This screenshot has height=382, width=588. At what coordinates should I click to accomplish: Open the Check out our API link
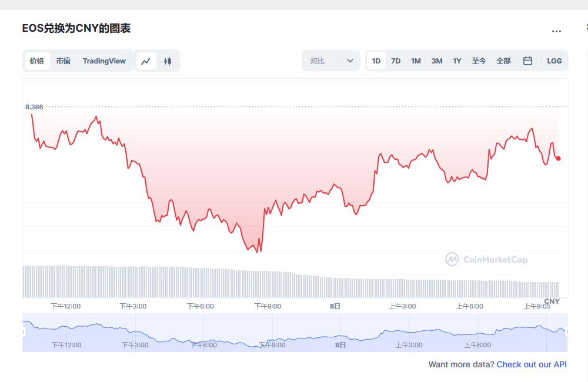pyautogui.click(x=532, y=364)
